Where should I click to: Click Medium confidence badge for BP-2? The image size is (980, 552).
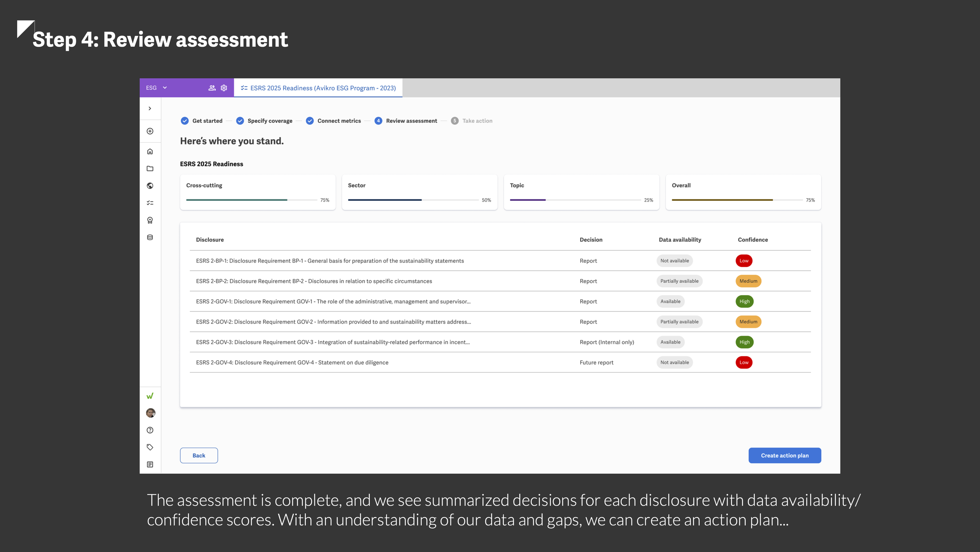pos(748,281)
